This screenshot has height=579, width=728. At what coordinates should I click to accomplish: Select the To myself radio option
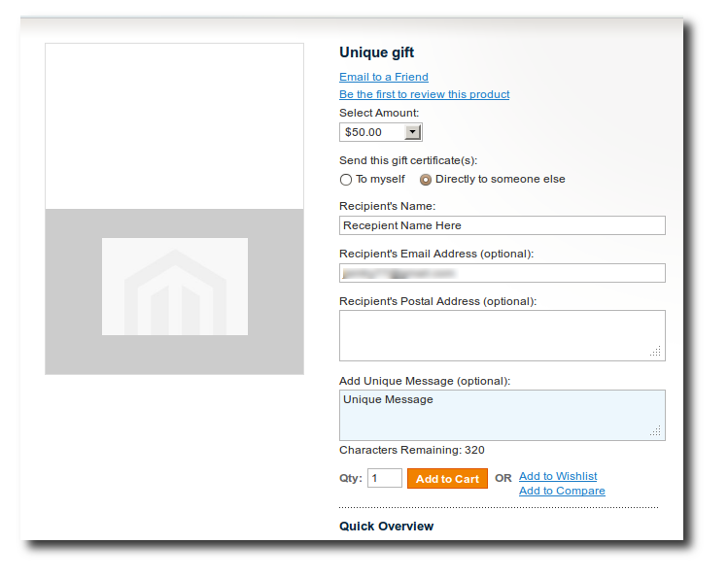coord(346,180)
